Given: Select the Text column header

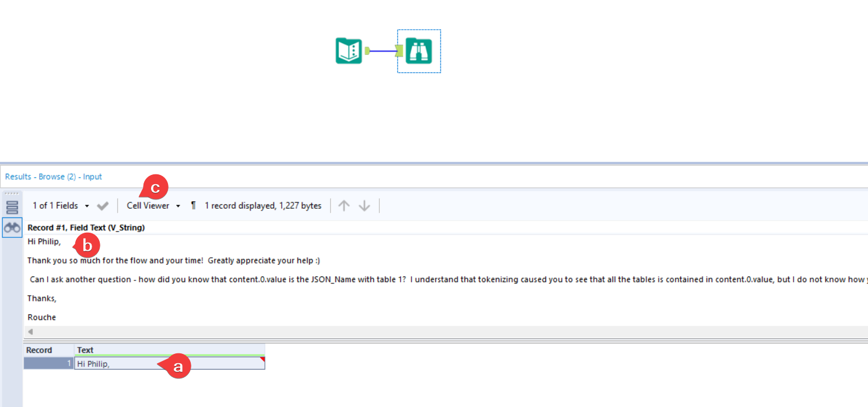Looking at the screenshot, I should 85,350.
